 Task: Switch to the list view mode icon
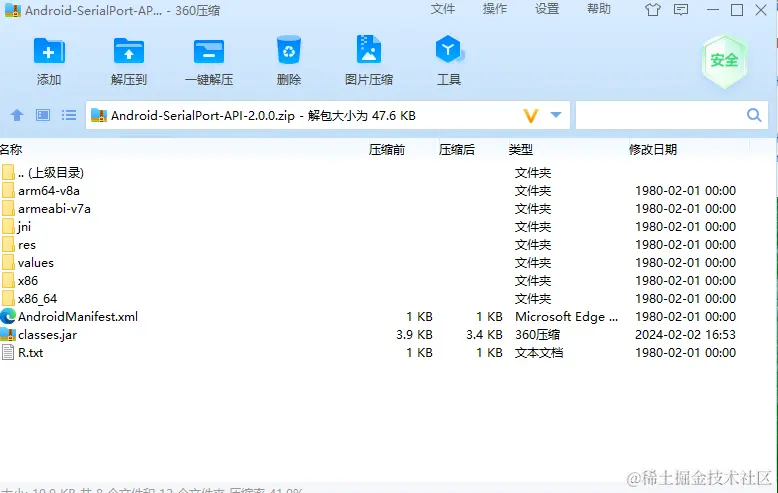click(69, 116)
